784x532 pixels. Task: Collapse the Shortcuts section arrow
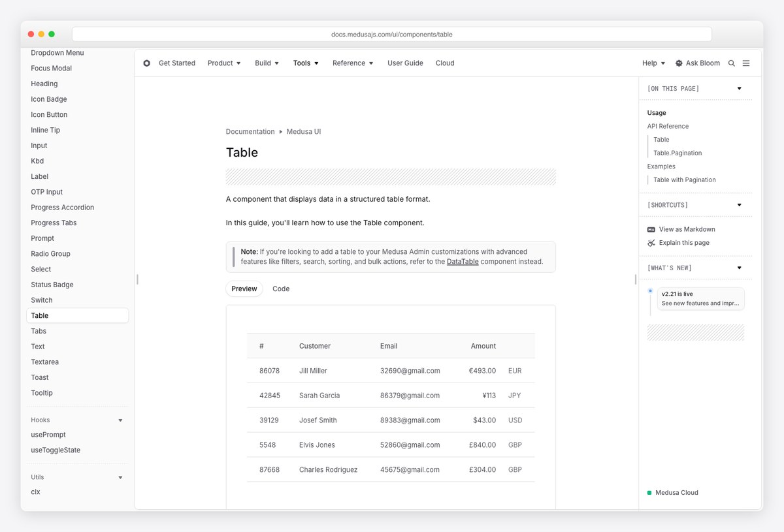[740, 205]
